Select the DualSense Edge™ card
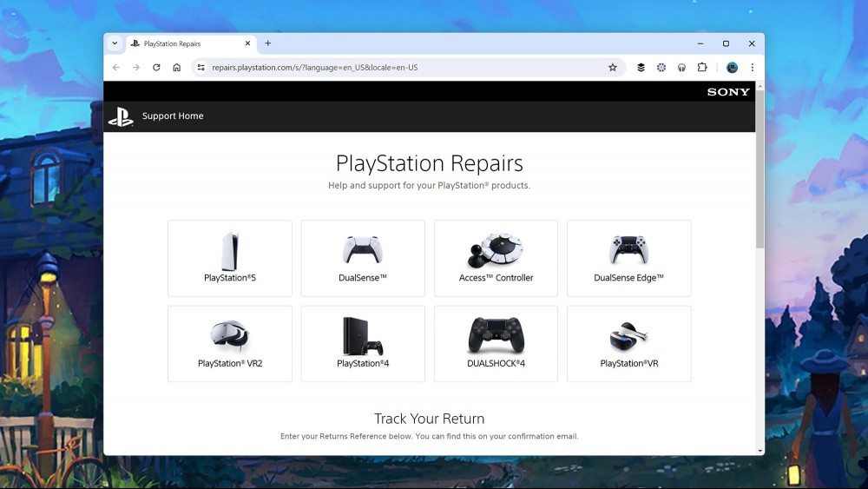The image size is (868, 489). pyautogui.click(x=628, y=258)
